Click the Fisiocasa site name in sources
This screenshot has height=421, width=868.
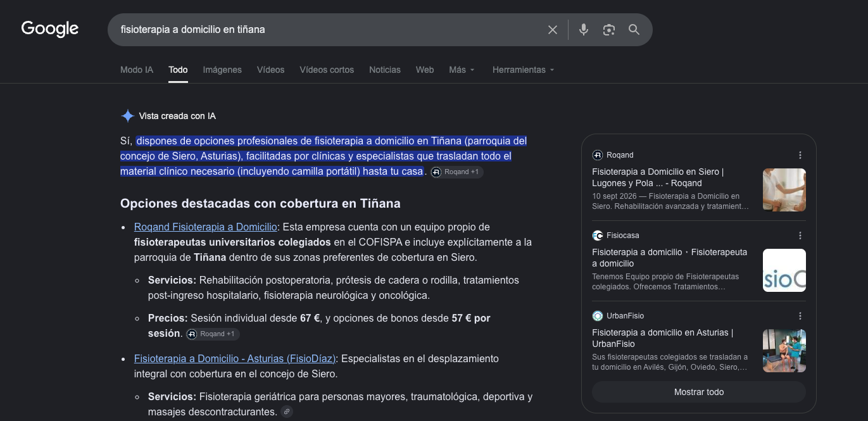[623, 236]
